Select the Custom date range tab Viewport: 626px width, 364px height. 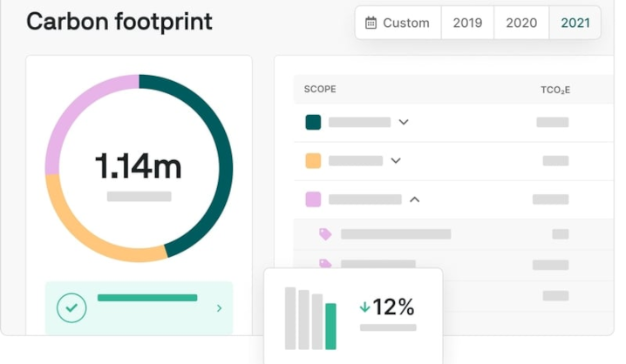coord(398,23)
